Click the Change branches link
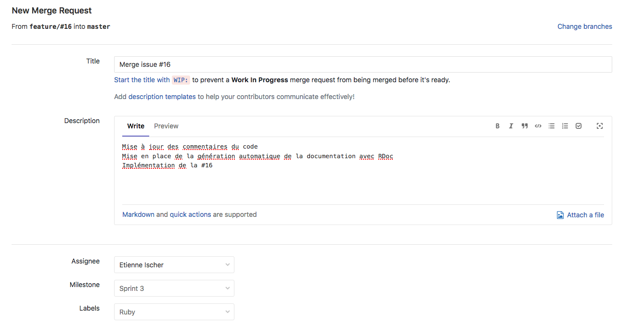Viewport: 644px width, 326px height. (584, 26)
